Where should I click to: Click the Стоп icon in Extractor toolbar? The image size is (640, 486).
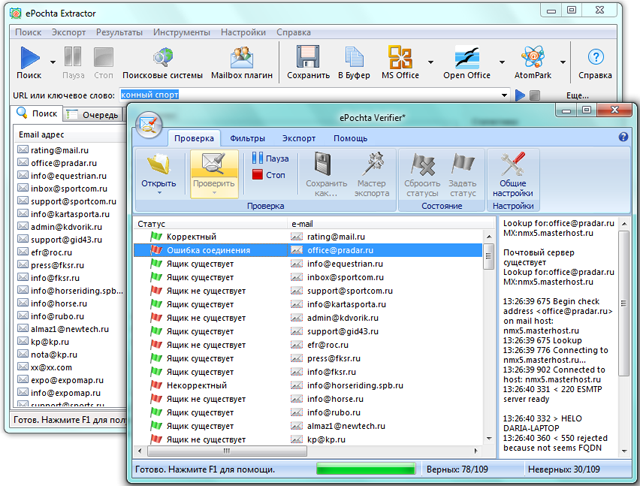tap(103, 57)
